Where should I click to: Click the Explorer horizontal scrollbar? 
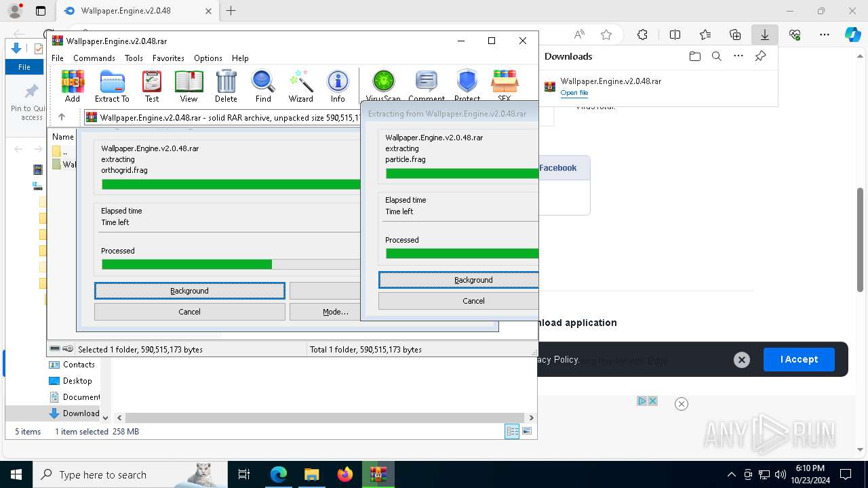(325, 418)
